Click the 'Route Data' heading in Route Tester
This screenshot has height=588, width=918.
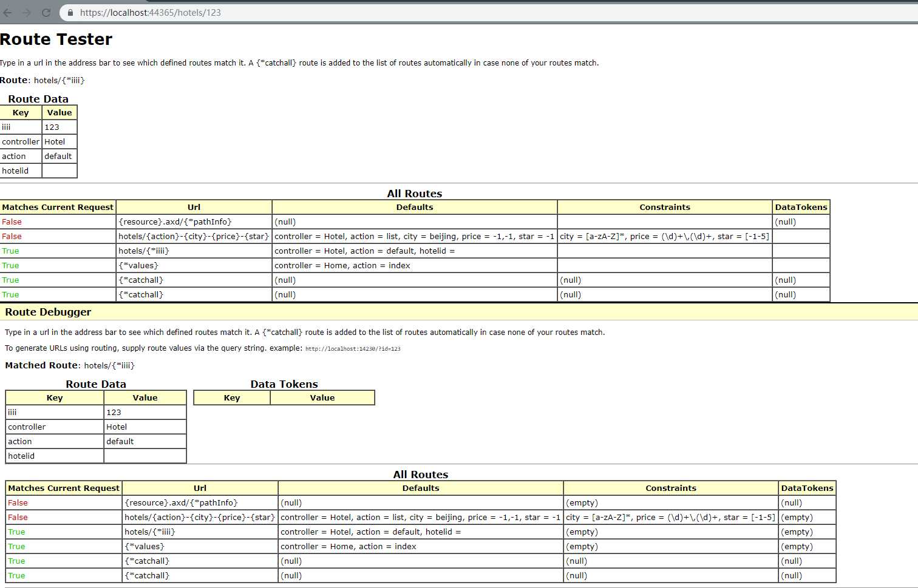(38, 99)
